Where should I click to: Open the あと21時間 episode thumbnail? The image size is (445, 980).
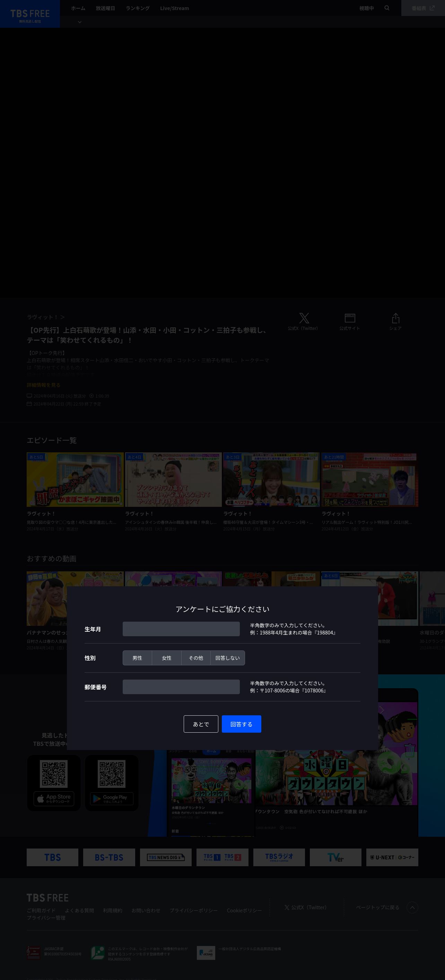(x=370, y=479)
